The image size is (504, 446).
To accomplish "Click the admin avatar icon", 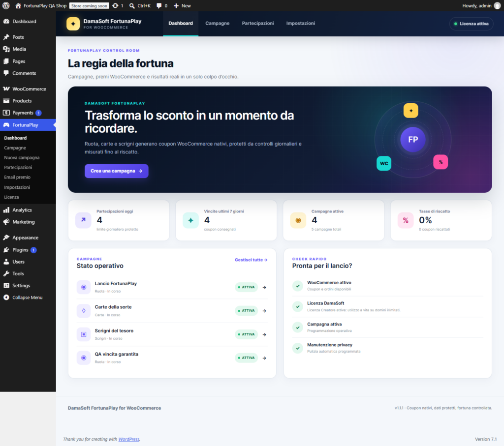I will (497, 6).
